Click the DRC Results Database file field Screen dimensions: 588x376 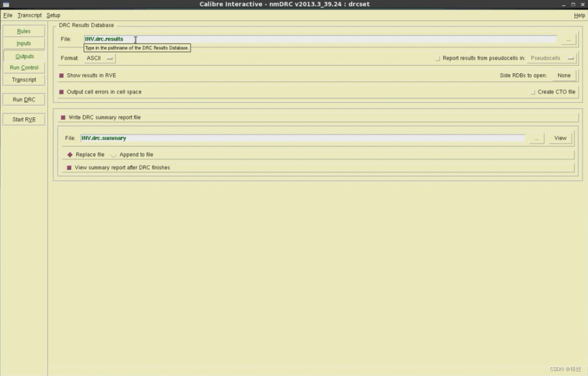pyautogui.click(x=320, y=39)
